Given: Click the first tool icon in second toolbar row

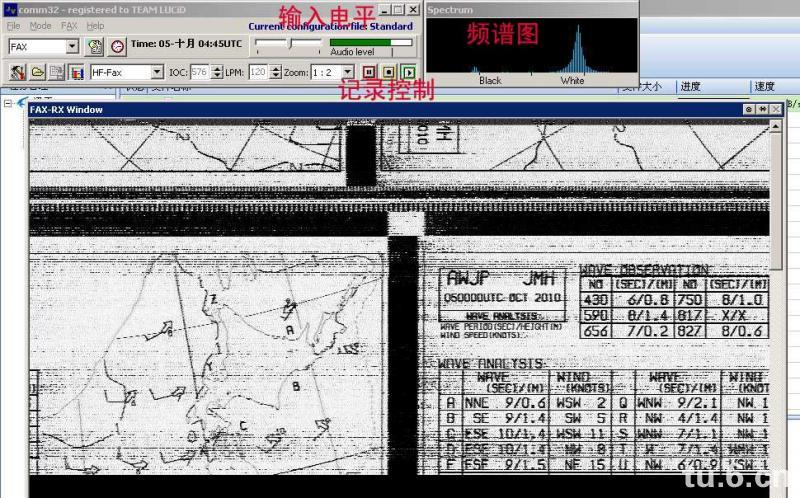Looking at the screenshot, I should tap(17, 72).
